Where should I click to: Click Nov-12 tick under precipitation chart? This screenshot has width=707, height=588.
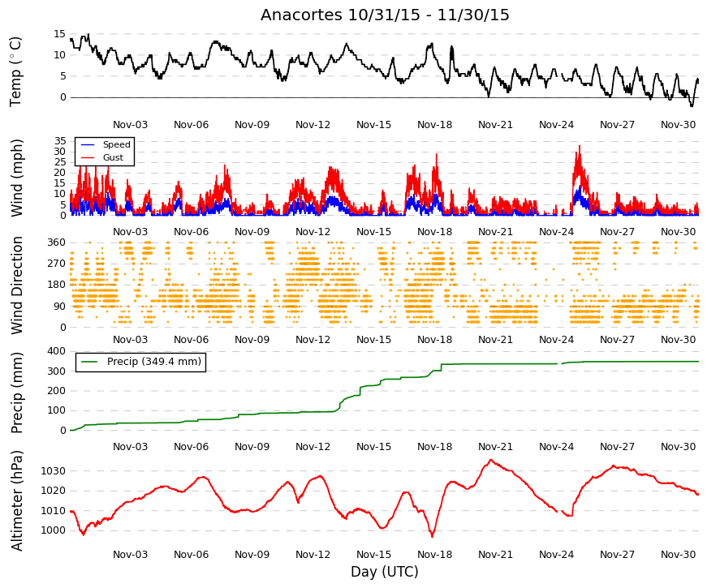(x=313, y=447)
